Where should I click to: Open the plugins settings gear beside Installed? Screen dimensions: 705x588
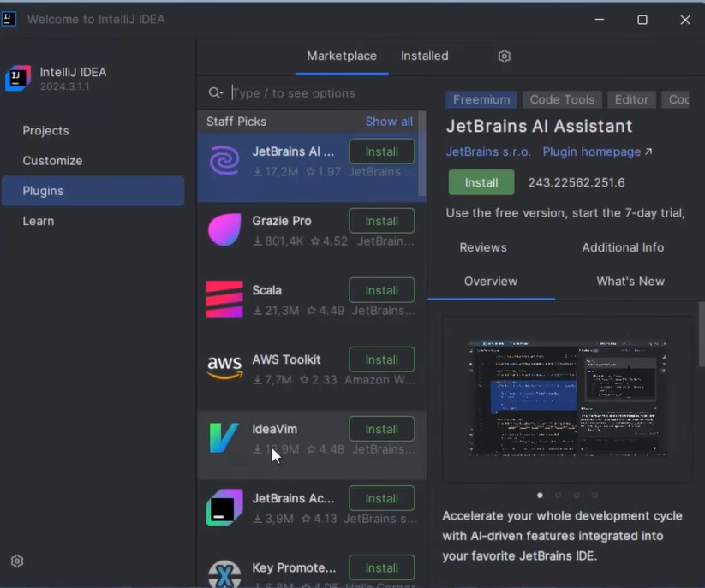point(504,56)
